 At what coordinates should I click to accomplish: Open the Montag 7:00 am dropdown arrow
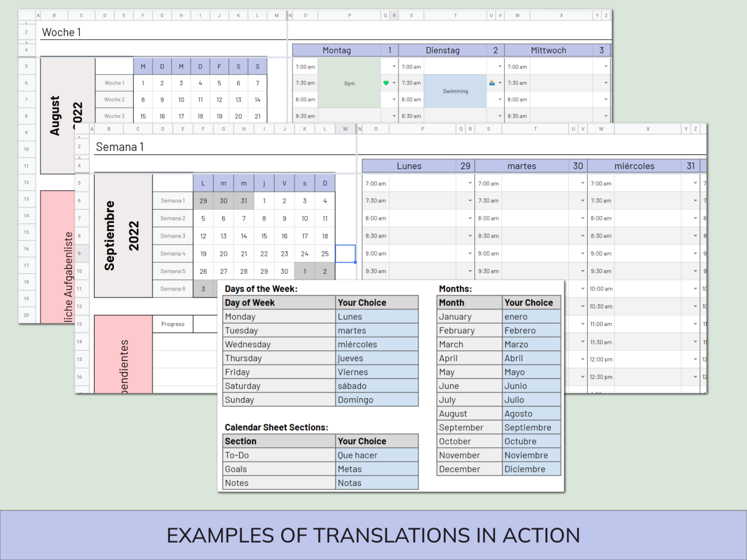(393, 67)
